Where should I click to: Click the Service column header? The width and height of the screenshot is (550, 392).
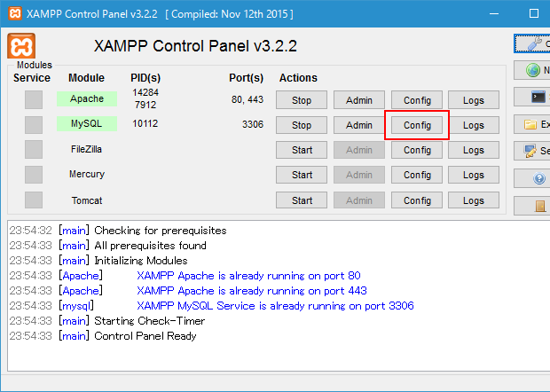coord(32,78)
